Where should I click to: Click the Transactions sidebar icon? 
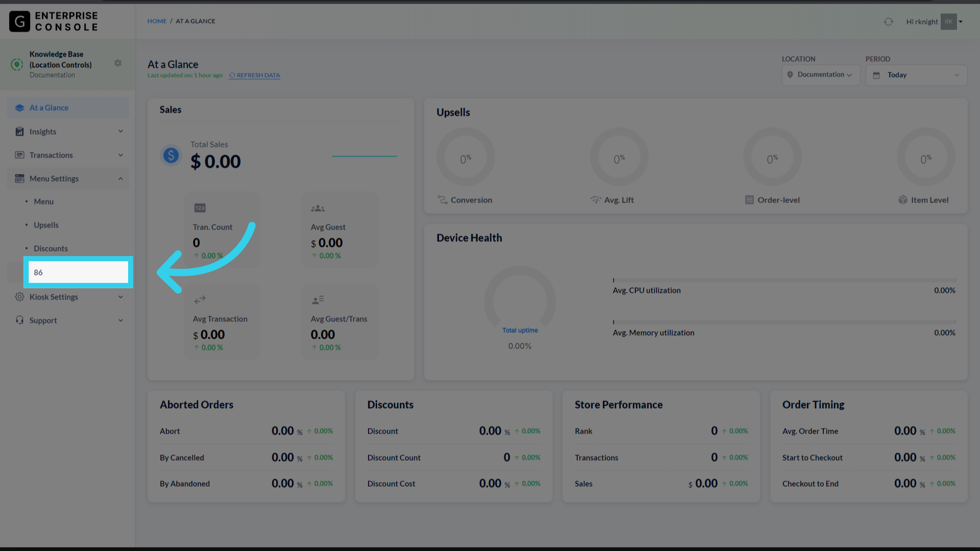19,155
